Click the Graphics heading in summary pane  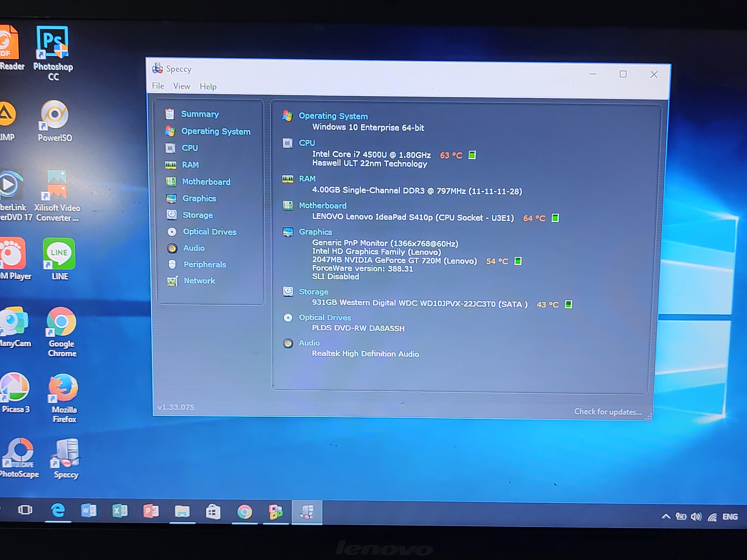pyautogui.click(x=315, y=232)
